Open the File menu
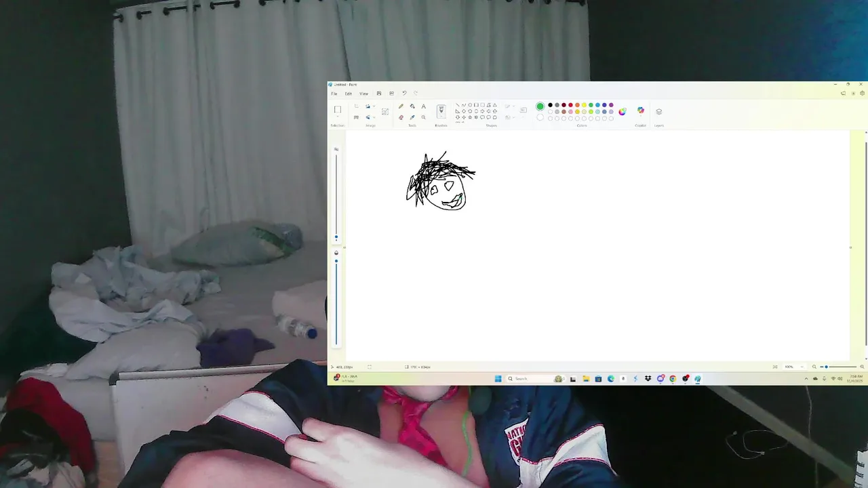This screenshot has width=868, height=488. (x=334, y=94)
